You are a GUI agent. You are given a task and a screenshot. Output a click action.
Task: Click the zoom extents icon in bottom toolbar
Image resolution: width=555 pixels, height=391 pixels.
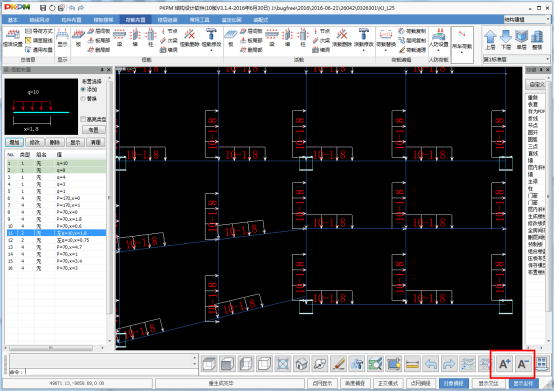click(x=282, y=364)
